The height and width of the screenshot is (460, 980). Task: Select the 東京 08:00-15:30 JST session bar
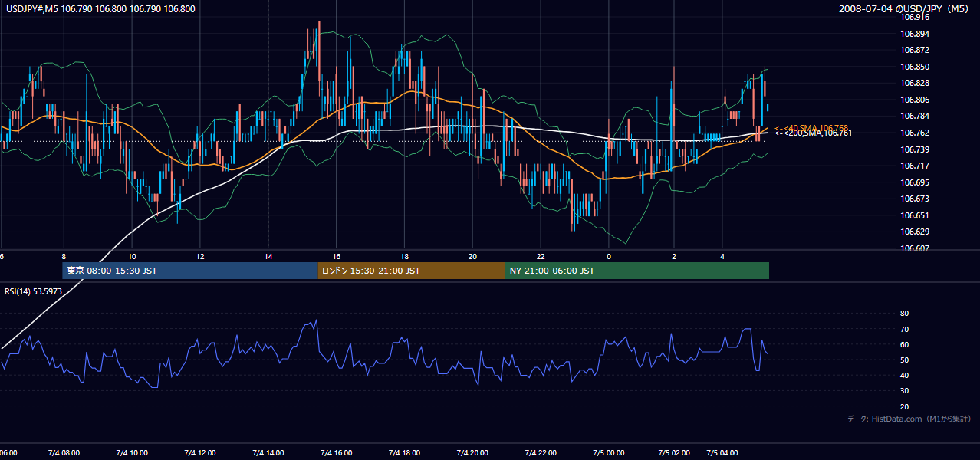click(x=190, y=271)
